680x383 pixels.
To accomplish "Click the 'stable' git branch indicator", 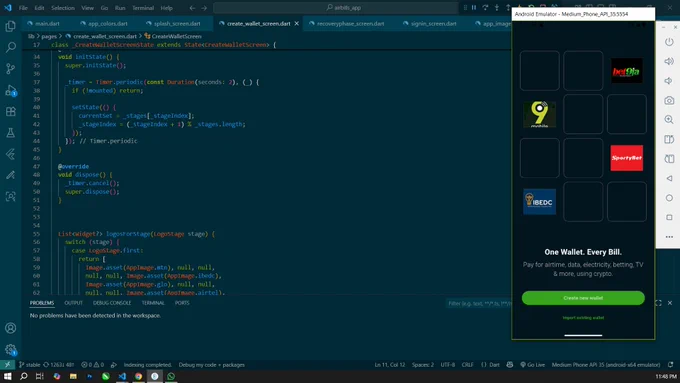I will 29,365.
